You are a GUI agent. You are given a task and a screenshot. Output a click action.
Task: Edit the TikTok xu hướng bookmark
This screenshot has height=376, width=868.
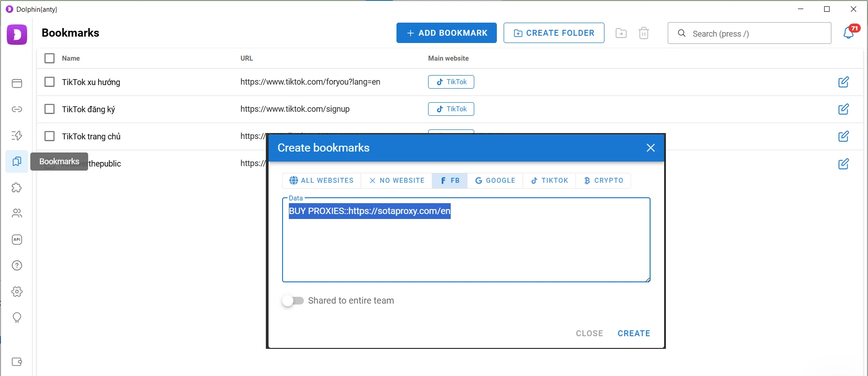(x=844, y=82)
